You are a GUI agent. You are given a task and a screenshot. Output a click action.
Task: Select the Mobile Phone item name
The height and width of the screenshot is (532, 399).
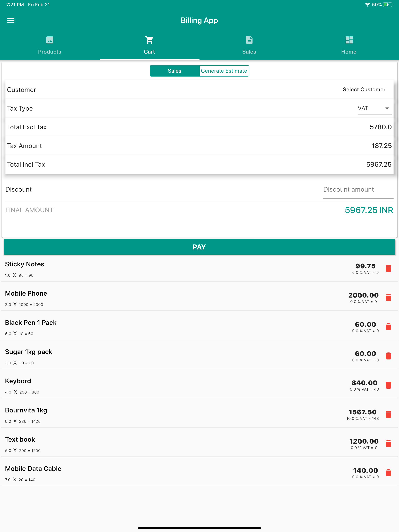26,293
